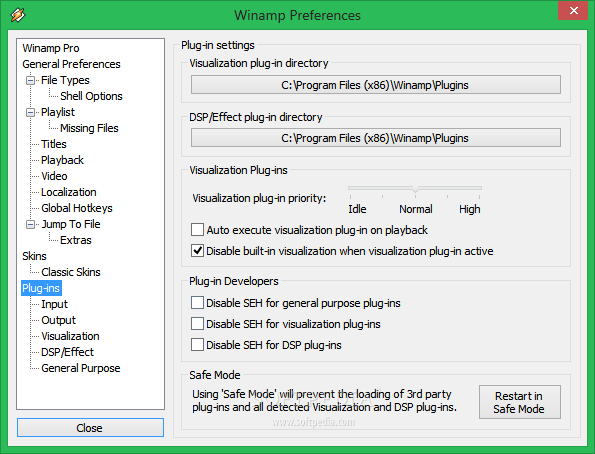Select Winamp Pro in the preferences tree
595x454 pixels.
click(x=51, y=48)
